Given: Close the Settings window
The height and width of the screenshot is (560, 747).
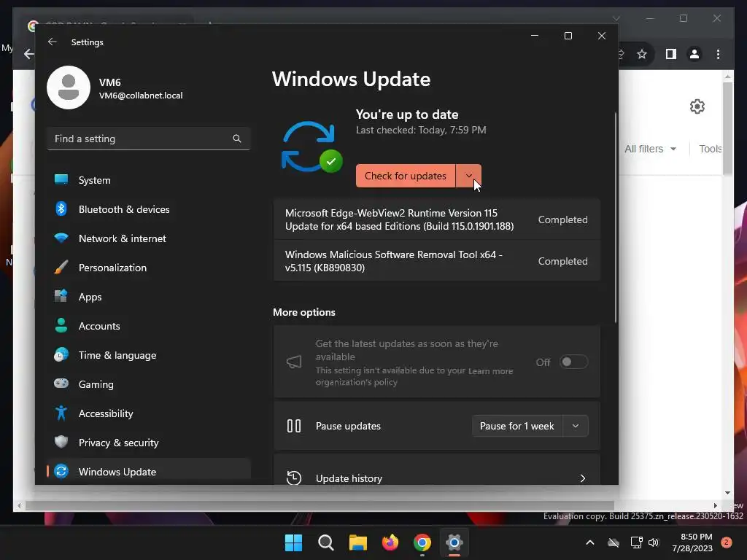Looking at the screenshot, I should point(602,36).
